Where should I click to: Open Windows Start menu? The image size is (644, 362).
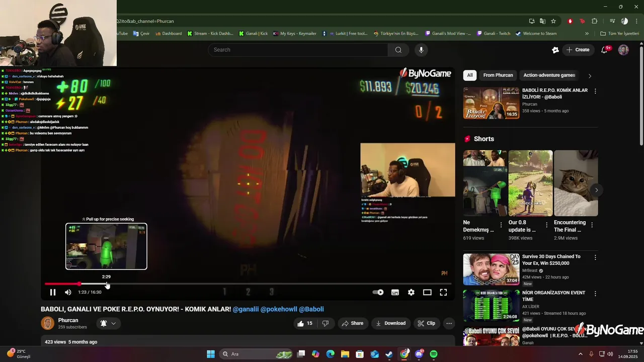[x=211, y=354]
